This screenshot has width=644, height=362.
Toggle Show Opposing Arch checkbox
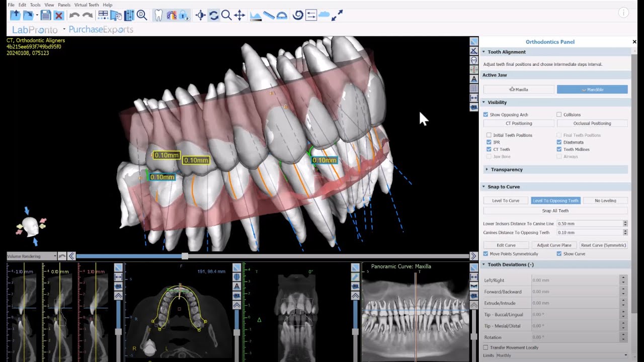pyautogui.click(x=486, y=115)
